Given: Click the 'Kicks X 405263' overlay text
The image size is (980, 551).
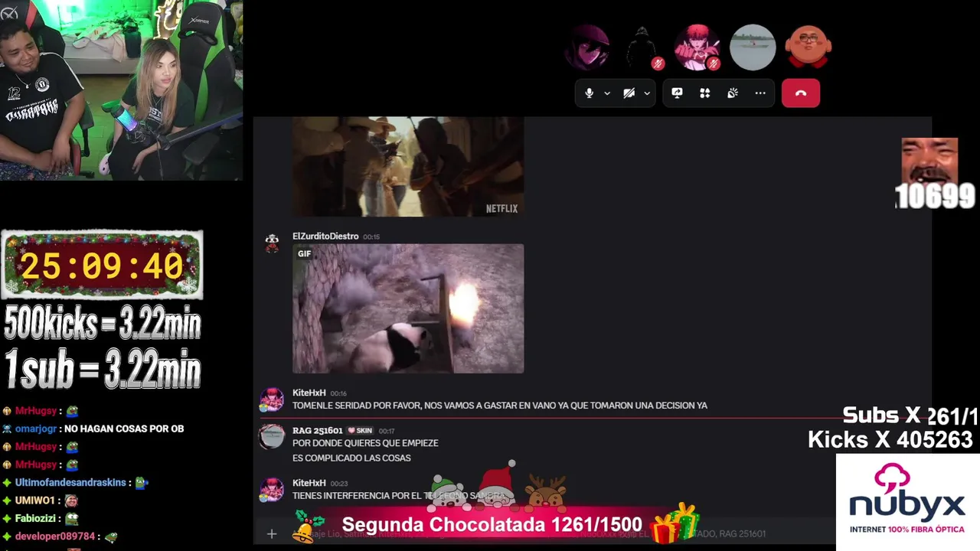Looking at the screenshot, I should (x=890, y=439).
